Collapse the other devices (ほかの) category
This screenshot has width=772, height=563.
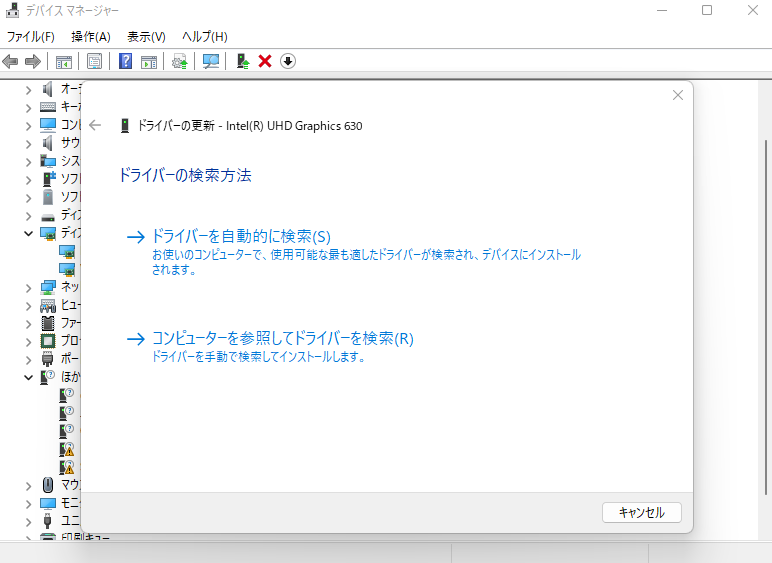pos(28,377)
